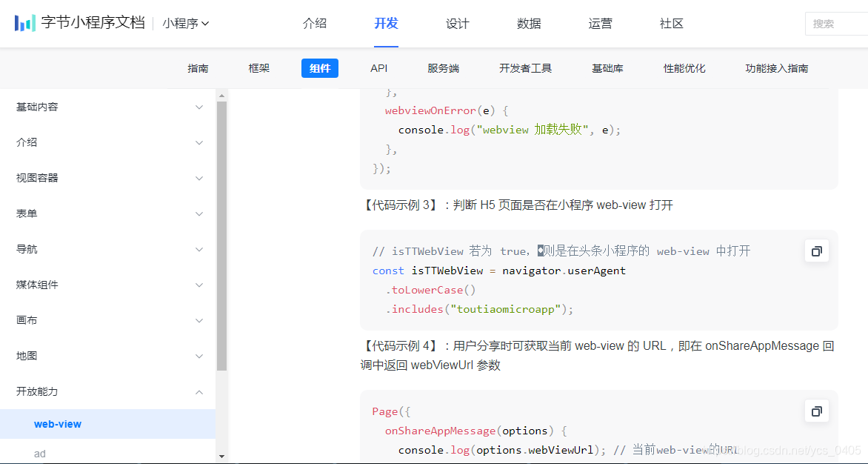868x464 pixels.
Task: Open the 小程序 platform dropdown
Action: 185,23
